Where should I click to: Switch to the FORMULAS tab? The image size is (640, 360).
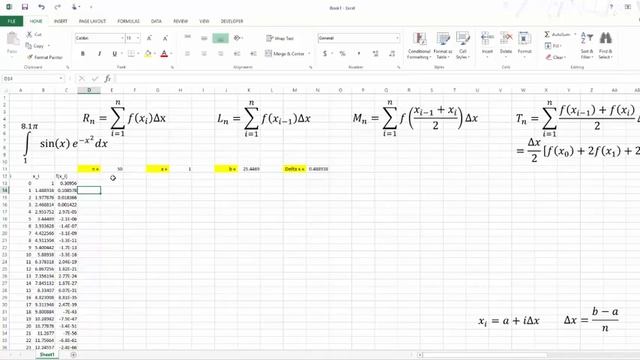129,21
